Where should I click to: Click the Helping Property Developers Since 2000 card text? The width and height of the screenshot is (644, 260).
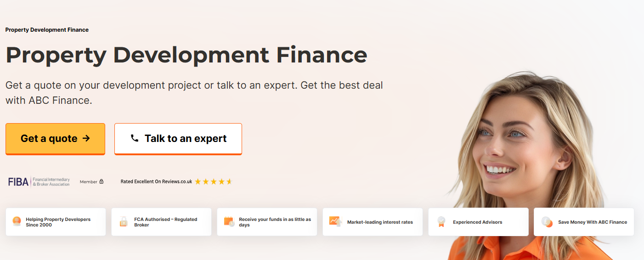58,222
